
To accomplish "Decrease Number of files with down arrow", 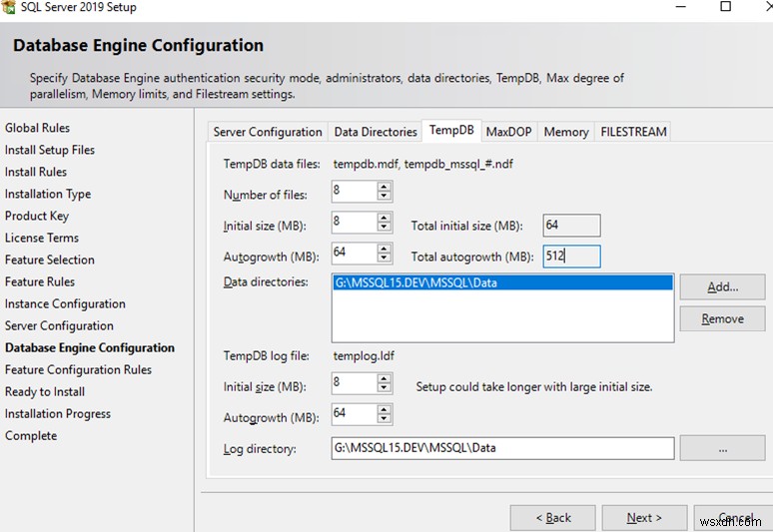I will (385, 196).
